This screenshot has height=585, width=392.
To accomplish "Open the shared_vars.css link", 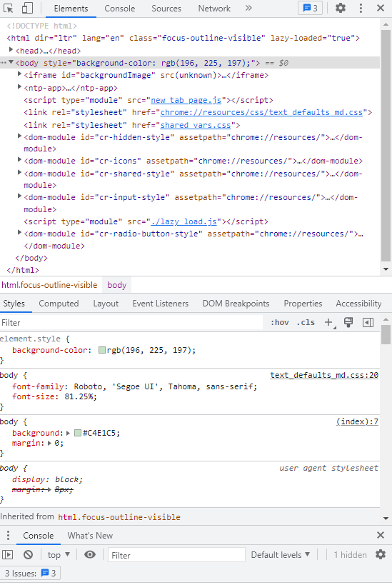I will tap(196, 125).
